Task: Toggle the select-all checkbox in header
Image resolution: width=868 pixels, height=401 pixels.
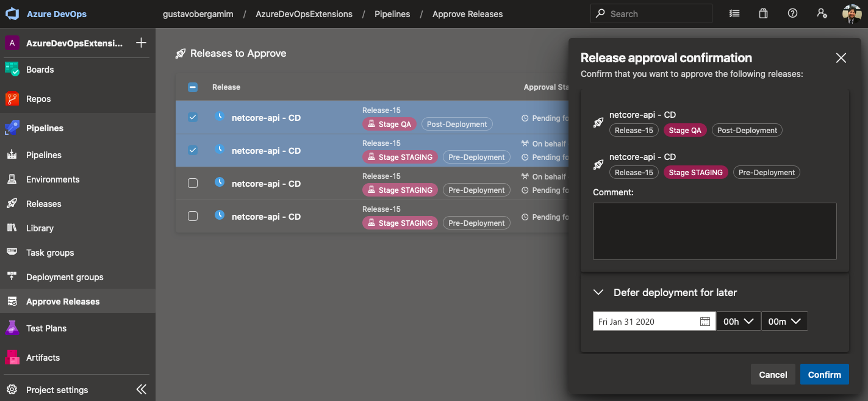Action: click(x=193, y=87)
